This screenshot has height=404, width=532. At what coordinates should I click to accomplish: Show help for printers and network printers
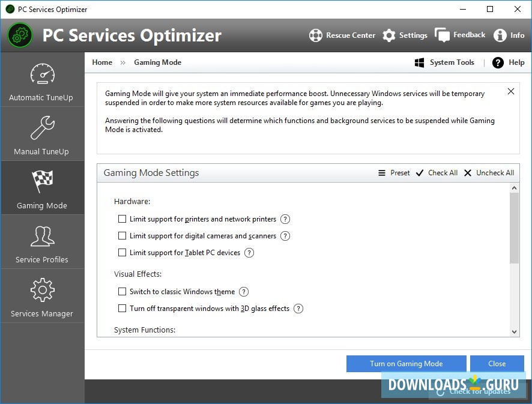click(285, 219)
